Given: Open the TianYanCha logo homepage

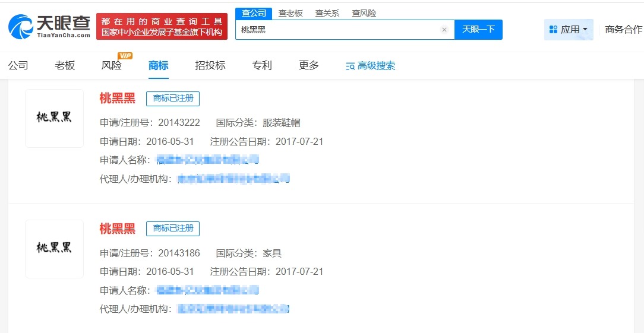Looking at the screenshot, I should tap(49, 26).
